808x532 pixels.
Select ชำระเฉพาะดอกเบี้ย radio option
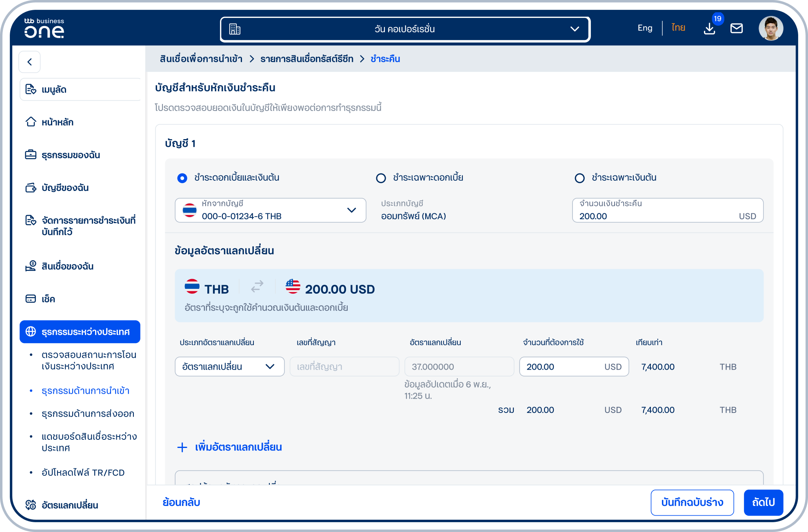381,178
